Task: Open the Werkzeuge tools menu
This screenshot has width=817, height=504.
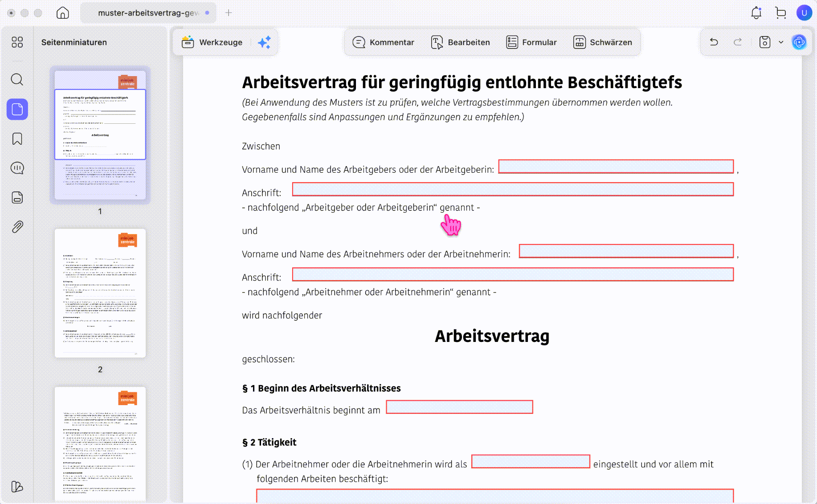Action: coord(212,42)
